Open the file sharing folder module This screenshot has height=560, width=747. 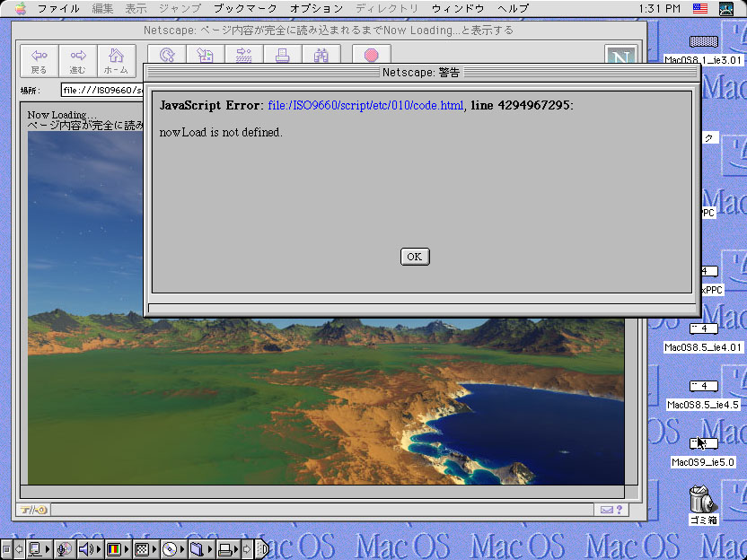[x=200, y=549]
